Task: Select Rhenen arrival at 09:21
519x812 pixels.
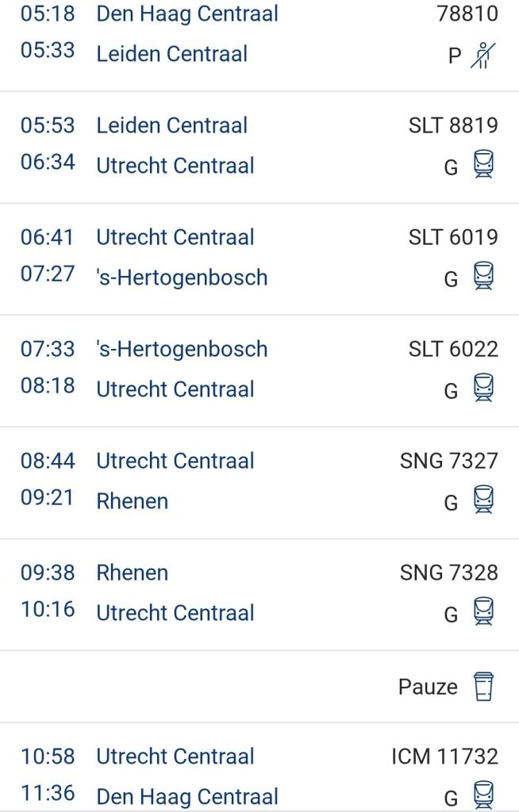Action: (x=133, y=501)
